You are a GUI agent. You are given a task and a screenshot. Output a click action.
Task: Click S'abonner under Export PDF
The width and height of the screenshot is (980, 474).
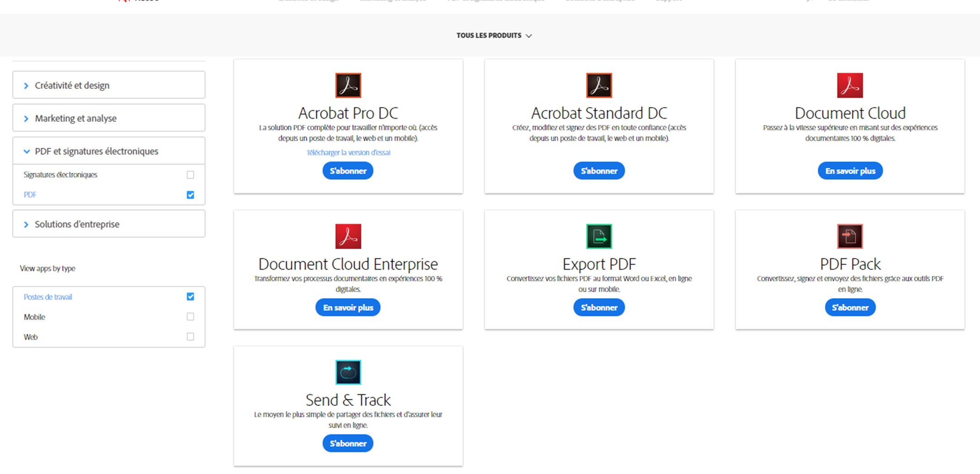point(599,307)
